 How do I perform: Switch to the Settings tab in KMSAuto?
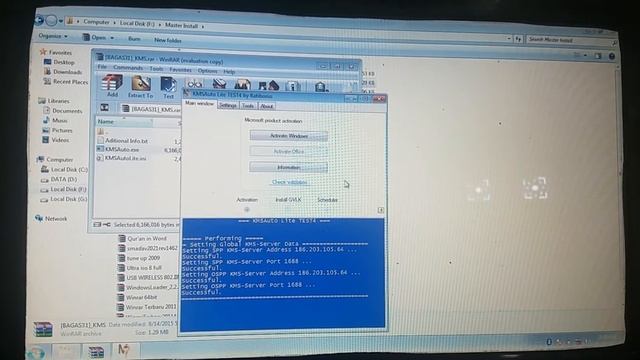(228, 105)
